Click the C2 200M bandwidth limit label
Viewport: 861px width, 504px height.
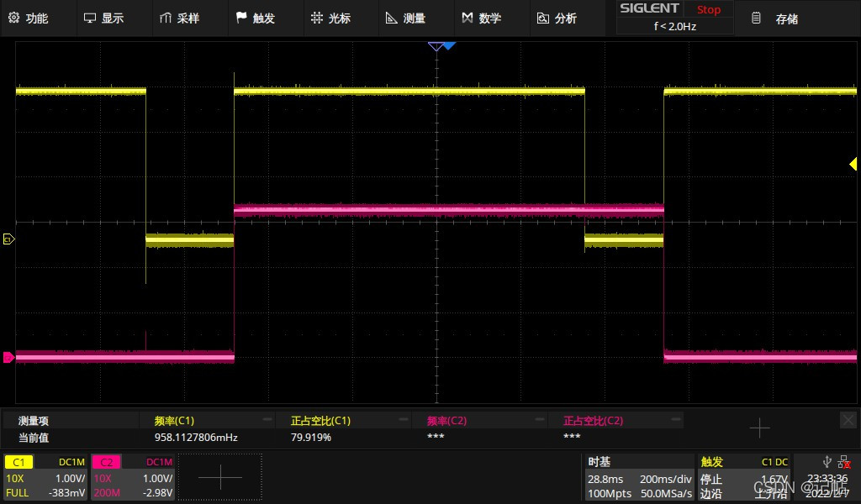click(107, 492)
